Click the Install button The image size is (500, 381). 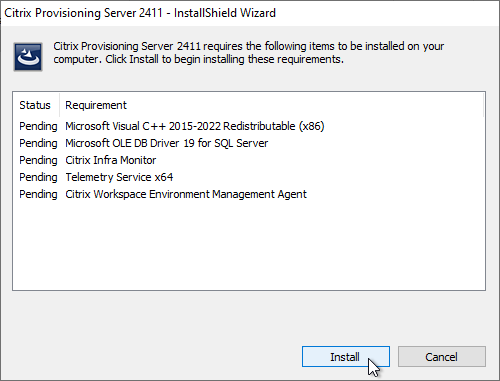(x=346, y=357)
